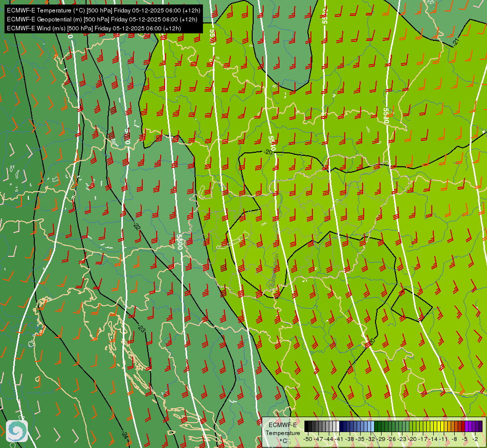Screen dimensions: 487x448
Task: Click the -23 isotherm contour label
Action: pos(142,329)
